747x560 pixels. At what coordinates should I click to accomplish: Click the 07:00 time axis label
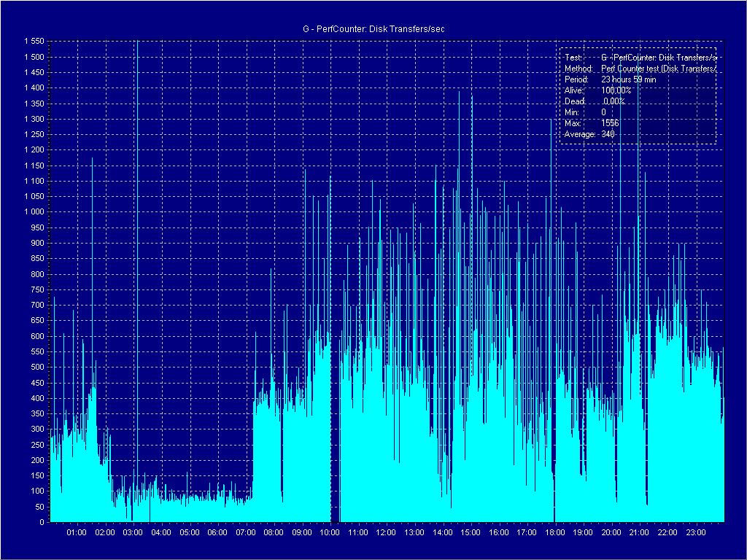click(x=245, y=533)
